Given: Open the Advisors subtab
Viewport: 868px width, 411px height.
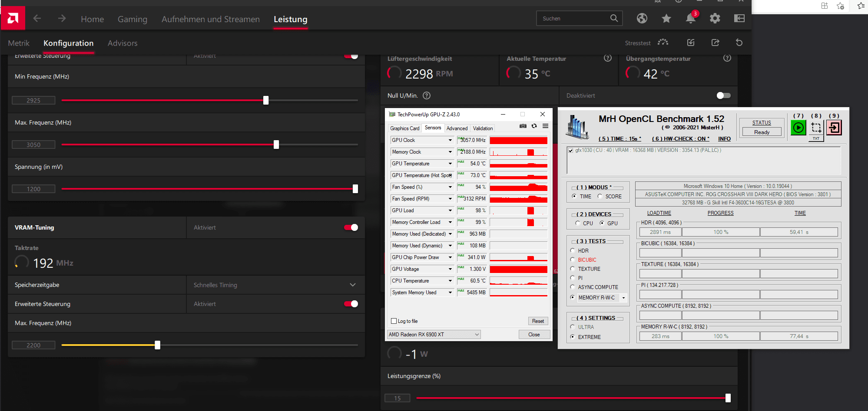Looking at the screenshot, I should tap(123, 43).
